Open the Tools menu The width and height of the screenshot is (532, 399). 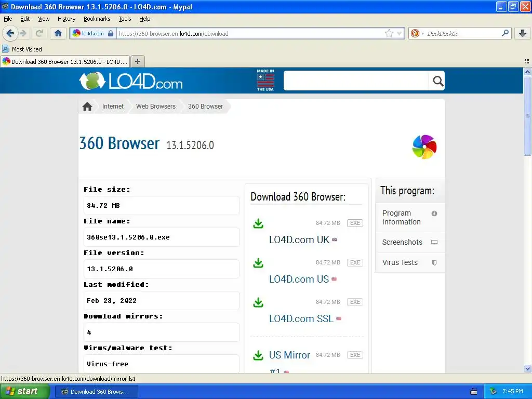[x=125, y=19]
